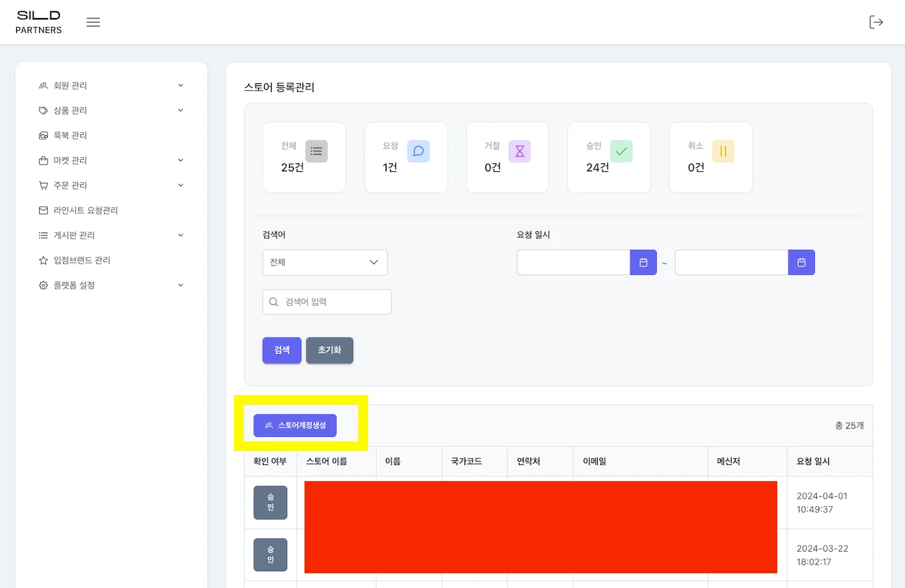Click the 승인 checkmark icon
The image size is (905, 588).
[x=621, y=151]
